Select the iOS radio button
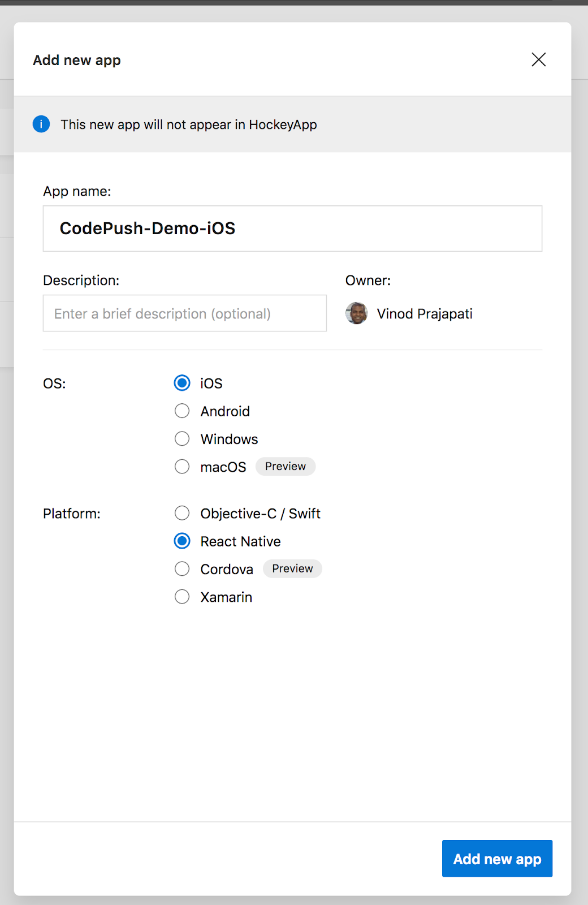 click(182, 383)
